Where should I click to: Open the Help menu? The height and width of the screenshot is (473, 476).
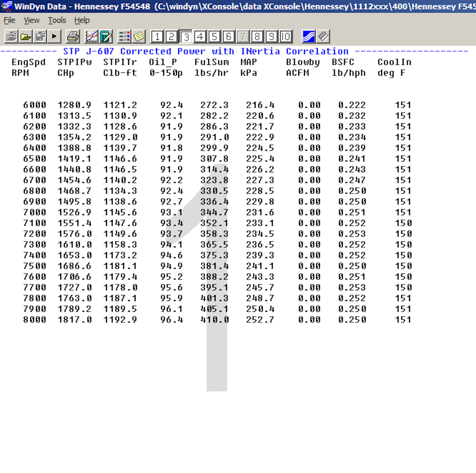point(82,20)
